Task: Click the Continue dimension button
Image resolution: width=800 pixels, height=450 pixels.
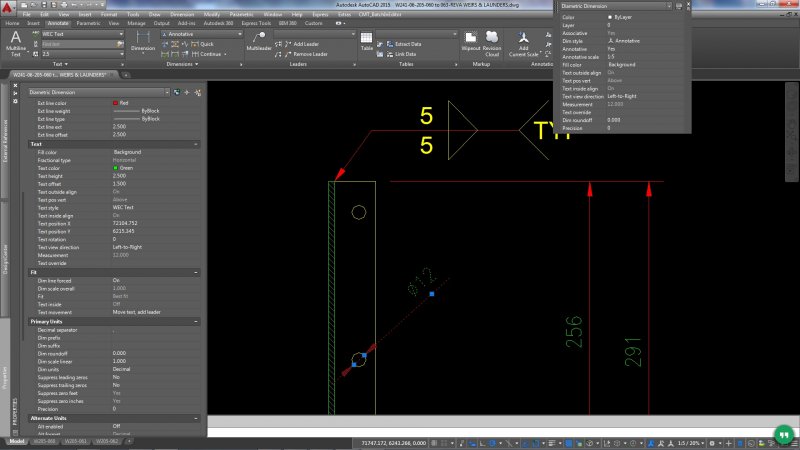Action: tap(207, 54)
